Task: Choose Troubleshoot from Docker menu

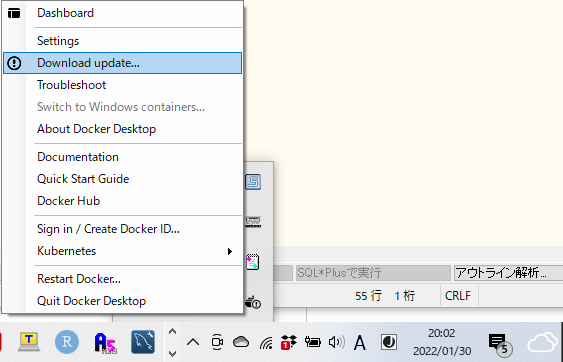Action: click(x=122, y=85)
